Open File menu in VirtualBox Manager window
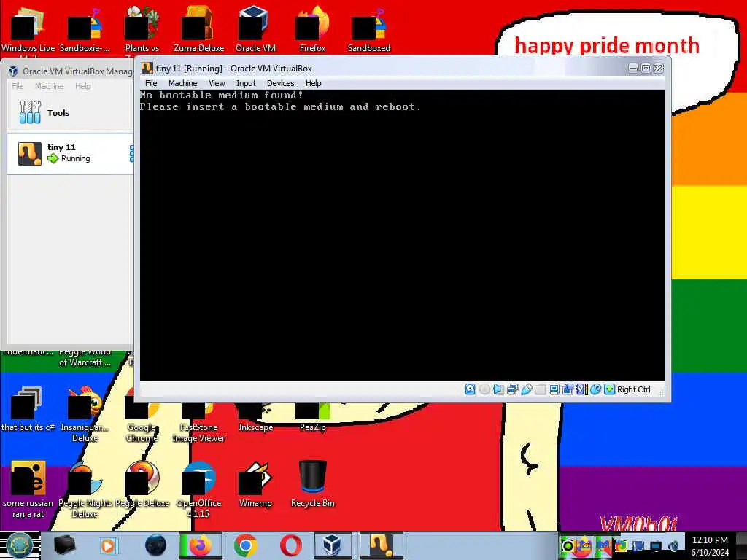This screenshot has height=560, width=747. pyautogui.click(x=18, y=86)
